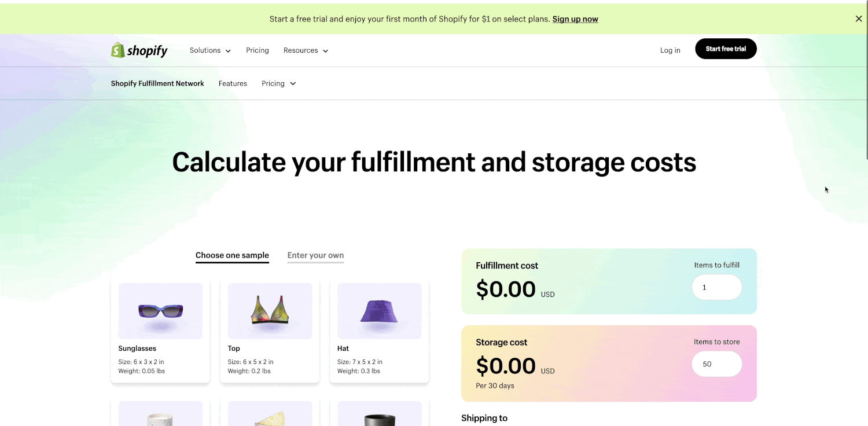
Task: Open the Resources dropdown menu
Action: (306, 50)
